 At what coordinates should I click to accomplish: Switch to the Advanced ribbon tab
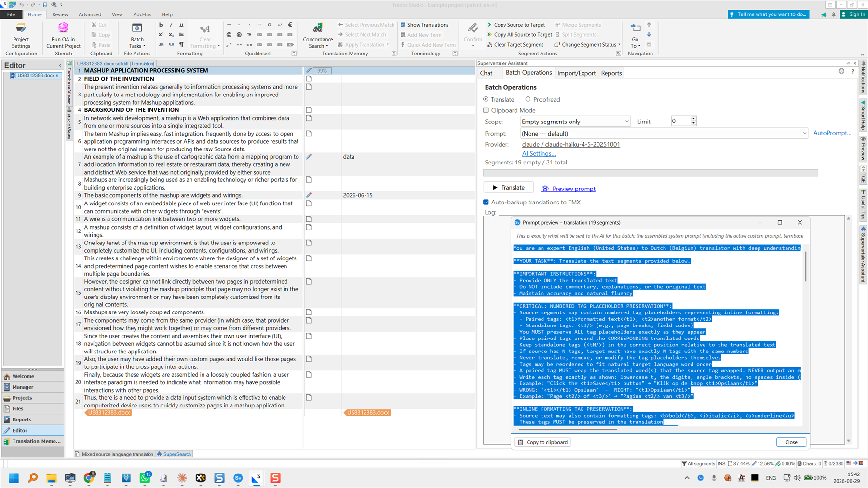[90, 14]
